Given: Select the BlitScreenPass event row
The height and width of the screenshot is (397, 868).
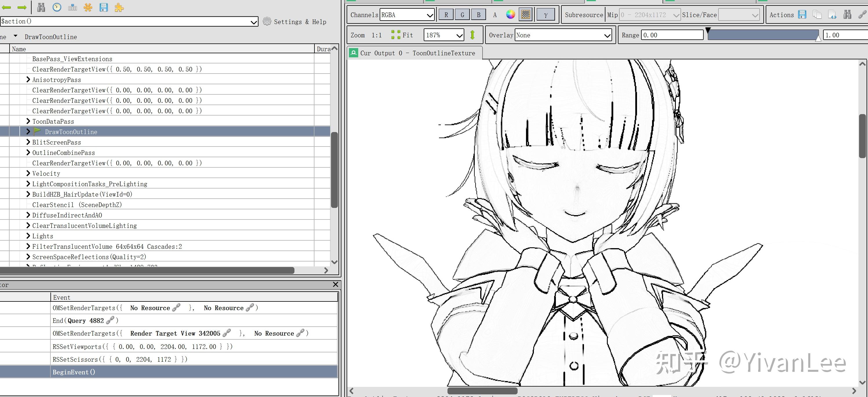Looking at the screenshot, I should click(x=57, y=142).
